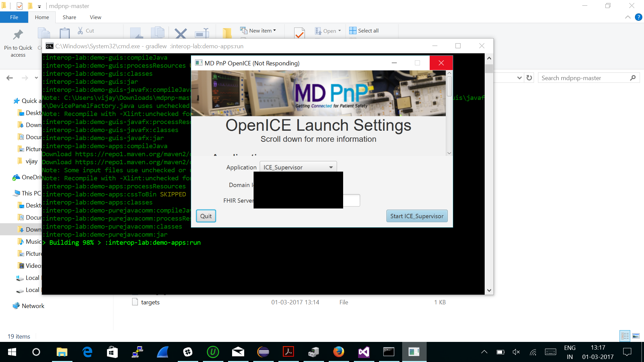Collapse the ribbon with chevron

(628, 17)
